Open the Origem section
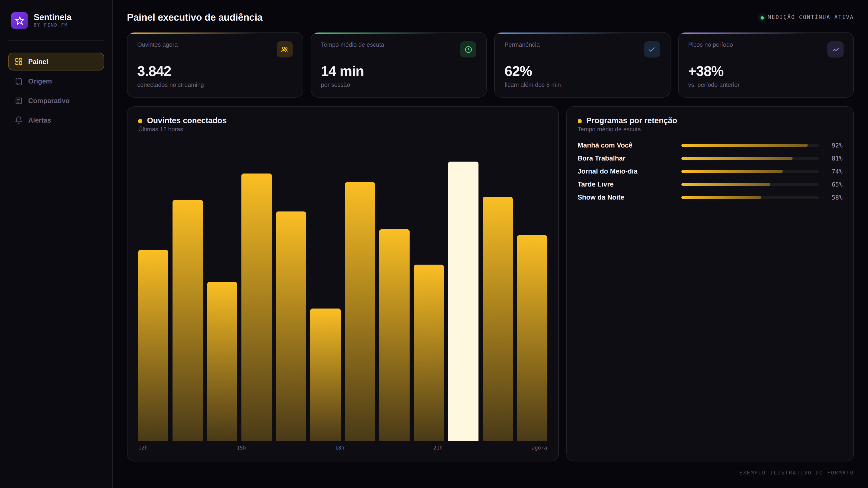 [56, 81]
